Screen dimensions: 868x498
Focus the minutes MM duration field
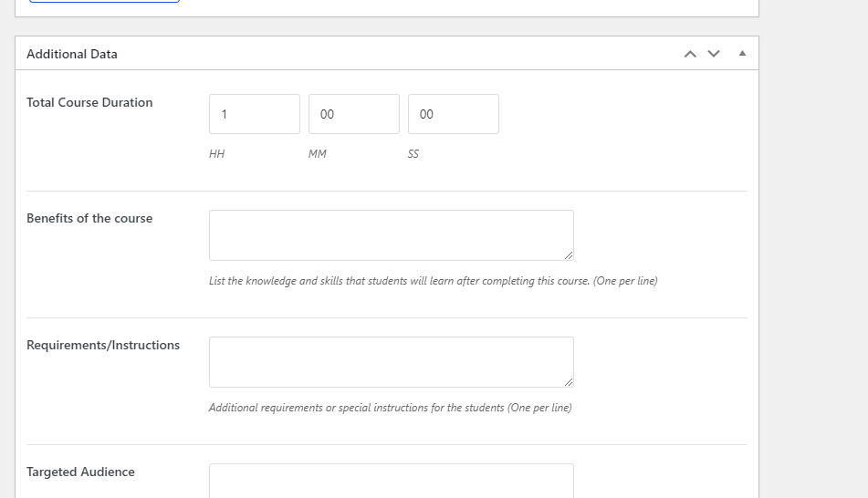(x=353, y=114)
